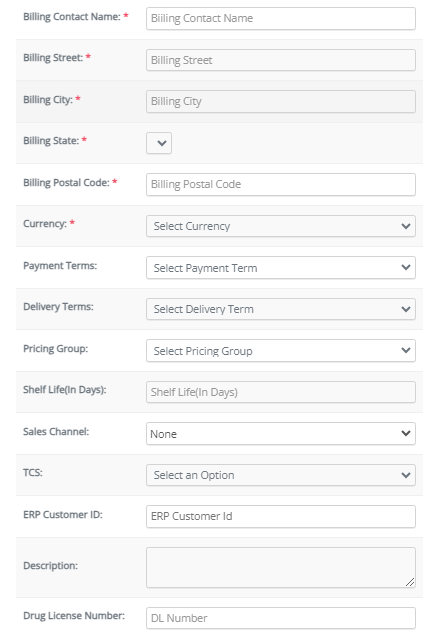Expand the Select Pricing Group dropdown
This screenshot has height=635, width=442.
click(280, 351)
